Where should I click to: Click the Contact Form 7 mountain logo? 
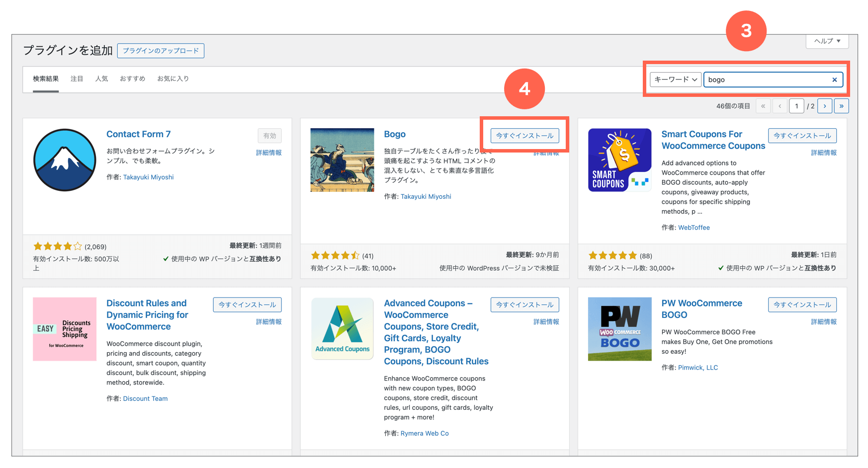point(64,160)
